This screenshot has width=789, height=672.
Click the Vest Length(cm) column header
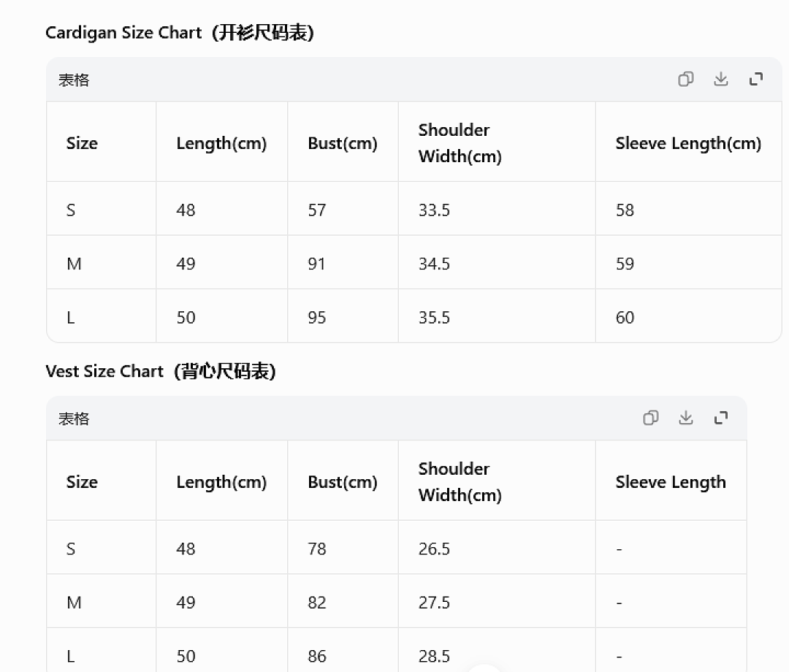click(x=221, y=482)
